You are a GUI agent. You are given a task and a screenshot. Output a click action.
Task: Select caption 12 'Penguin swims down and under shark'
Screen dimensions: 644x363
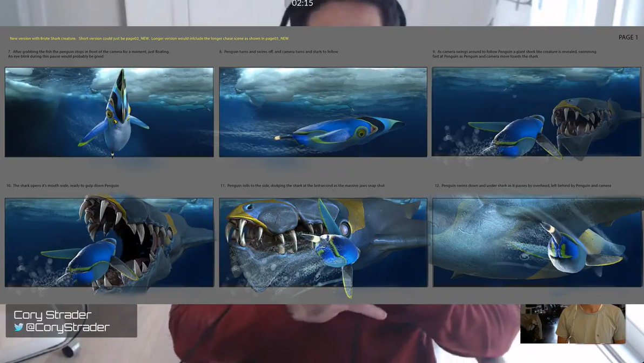[523, 186]
